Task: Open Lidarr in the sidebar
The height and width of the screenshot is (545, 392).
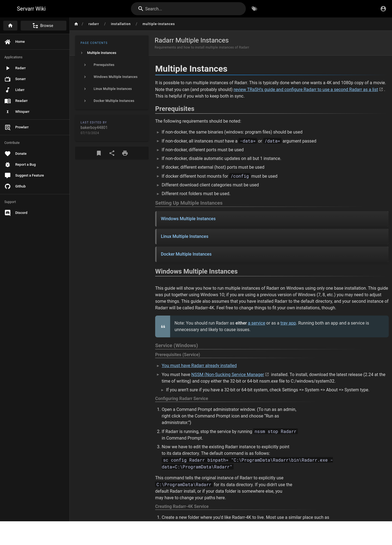Action: (x=35, y=90)
